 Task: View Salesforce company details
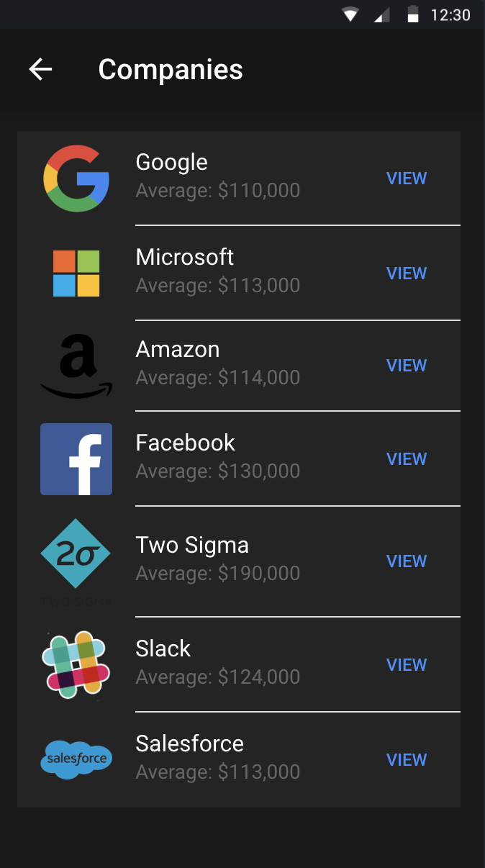tap(407, 760)
